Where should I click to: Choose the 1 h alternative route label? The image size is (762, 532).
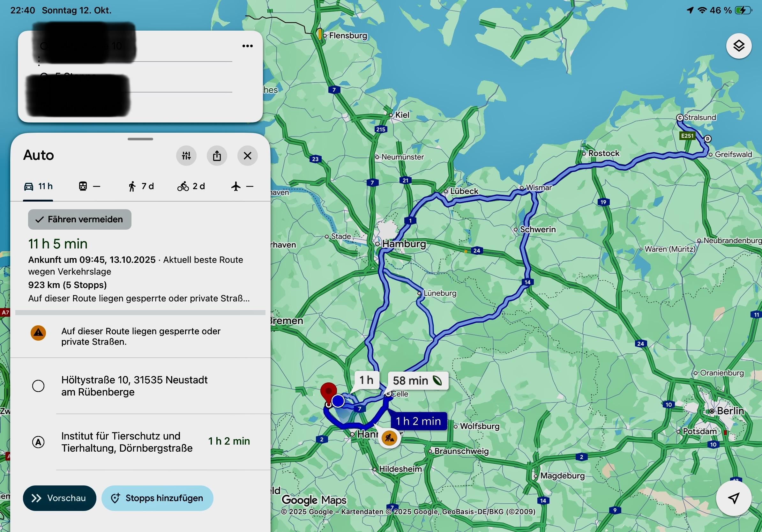pyautogui.click(x=366, y=380)
